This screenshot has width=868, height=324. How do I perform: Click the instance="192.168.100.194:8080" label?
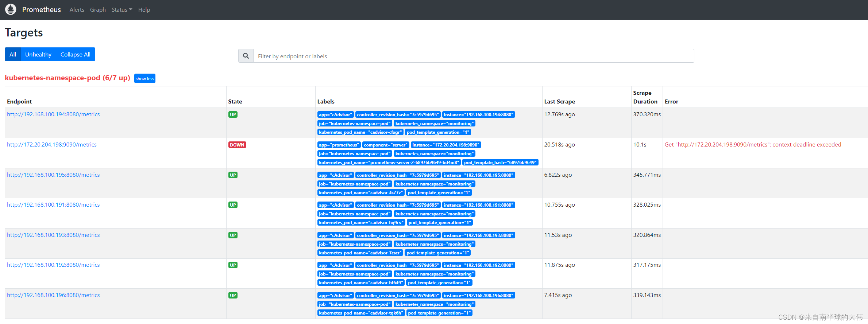tap(479, 115)
